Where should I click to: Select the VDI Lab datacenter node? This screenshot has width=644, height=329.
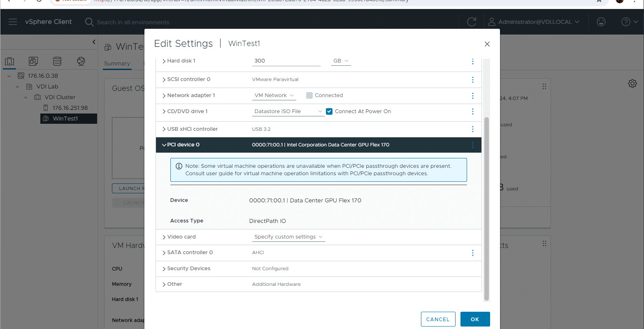click(x=47, y=86)
